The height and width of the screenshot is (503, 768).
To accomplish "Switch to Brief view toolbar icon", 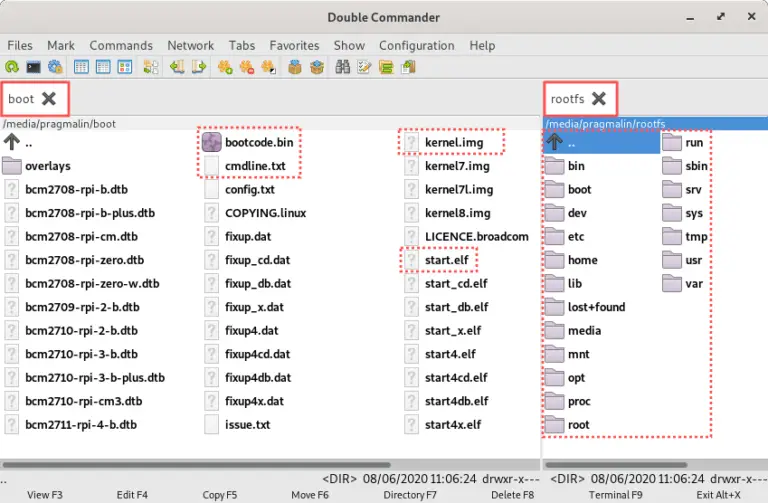I will pos(81,67).
